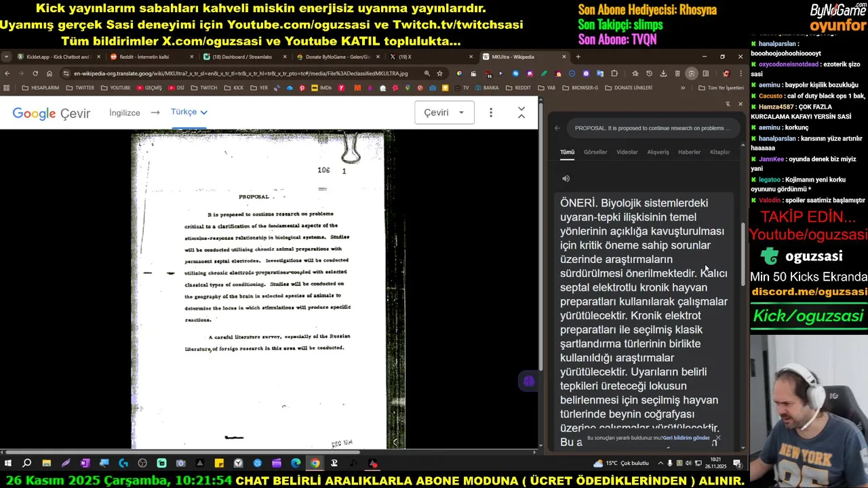The height and width of the screenshot is (488, 868).
Task: Open the TWITTER bookmark folder
Action: pyautogui.click(x=80, y=87)
